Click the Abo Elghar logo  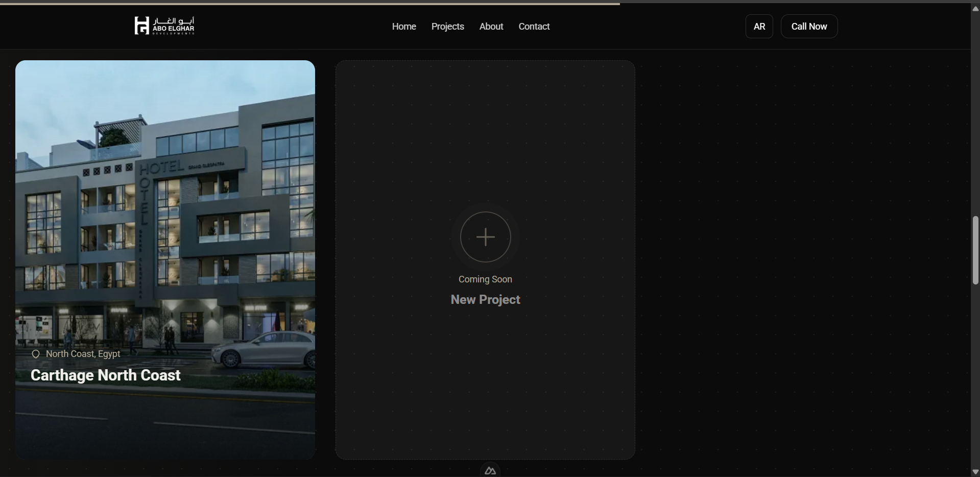(164, 26)
